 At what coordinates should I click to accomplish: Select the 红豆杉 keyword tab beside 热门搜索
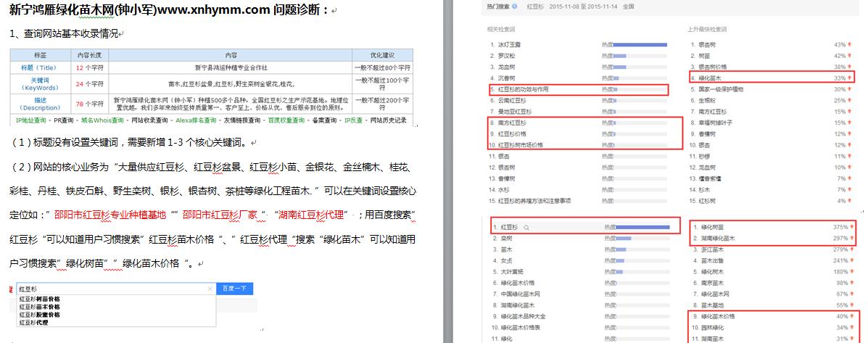pyautogui.click(x=535, y=5)
